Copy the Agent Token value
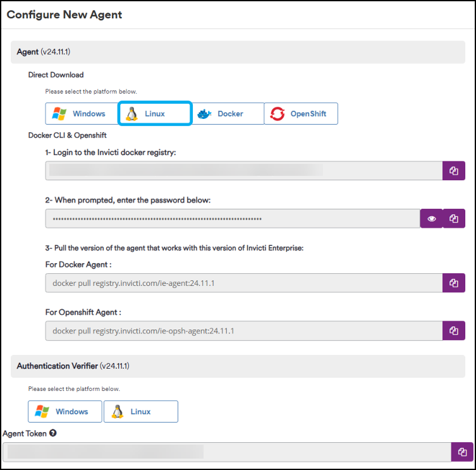This screenshot has height=470, width=476. pyautogui.click(x=462, y=452)
